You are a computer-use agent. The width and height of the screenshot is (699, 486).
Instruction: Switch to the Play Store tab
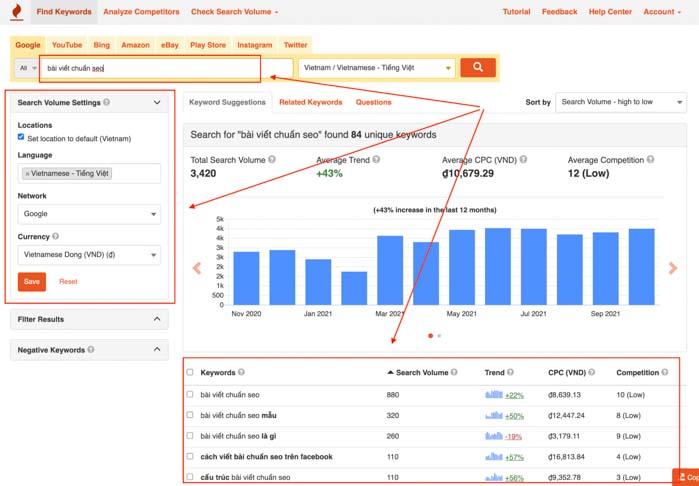208,45
